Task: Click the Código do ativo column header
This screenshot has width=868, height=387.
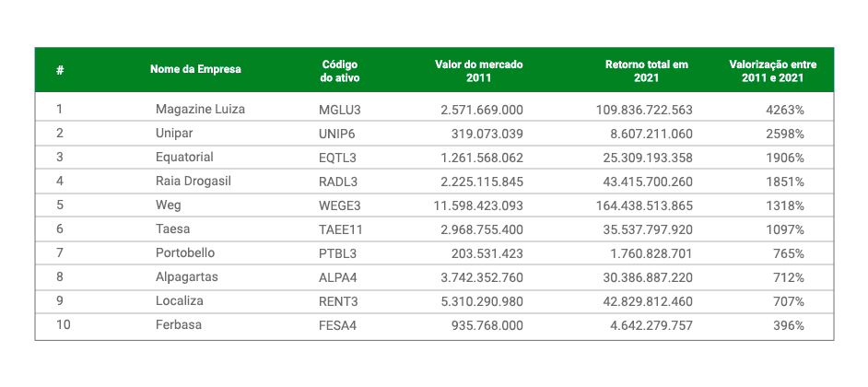Action: [x=340, y=72]
